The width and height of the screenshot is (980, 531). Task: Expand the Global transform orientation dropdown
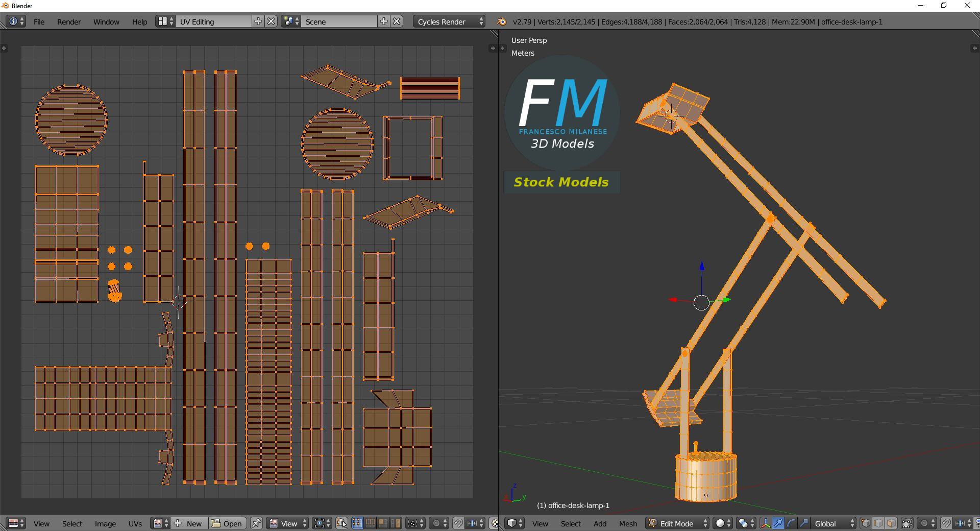(x=834, y=523)
